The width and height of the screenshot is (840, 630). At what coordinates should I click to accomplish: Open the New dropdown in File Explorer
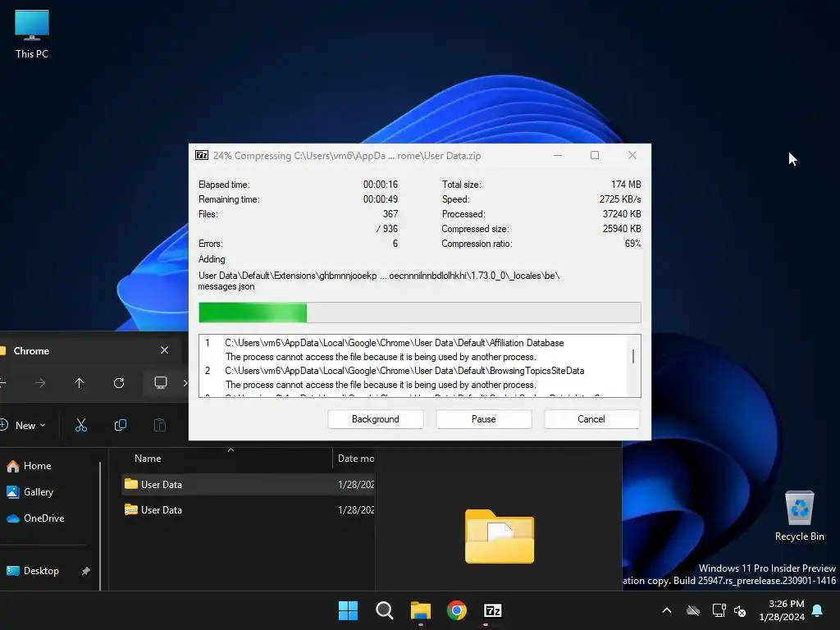pos(24,426)
